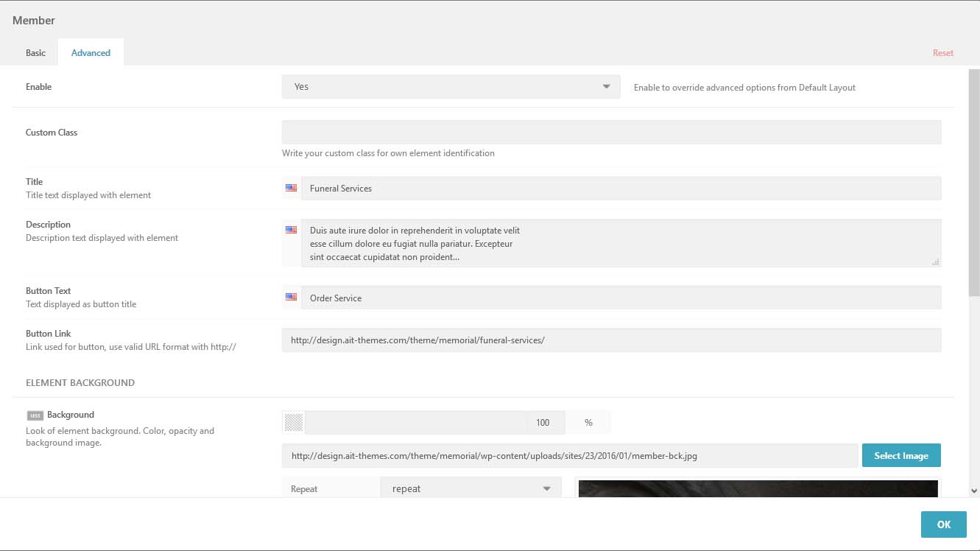Screen dimensions: 980x551
Task: Click the 'Write your custom class' hint text
Action: tap(388, 153)
